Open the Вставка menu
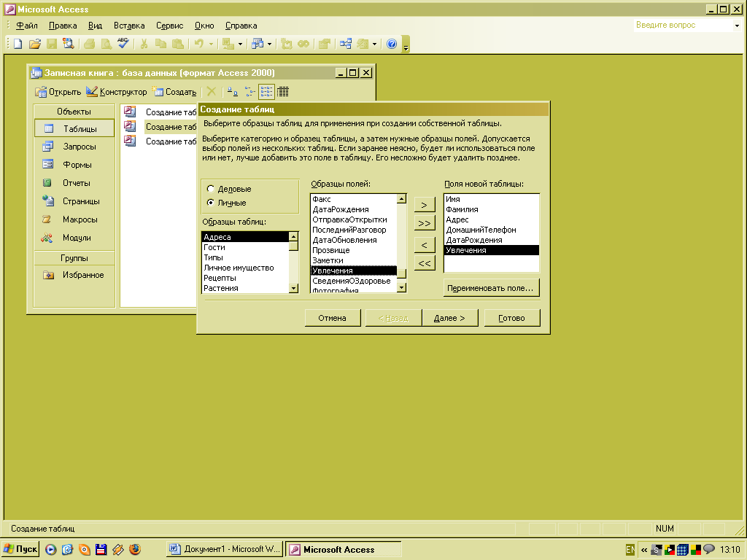The image size is (747, 560). click(129, 26)
